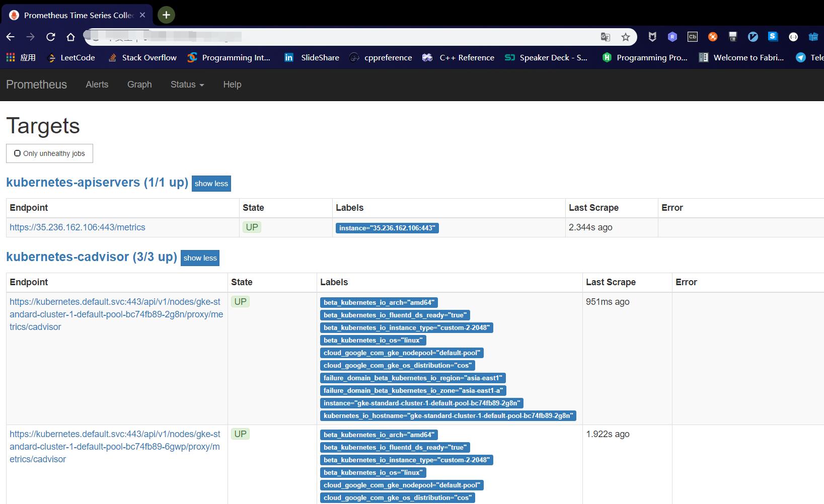The width and height of the screenshot is (824, 504).
Task: Open the blue V extension icon
Action: point(753,37)
